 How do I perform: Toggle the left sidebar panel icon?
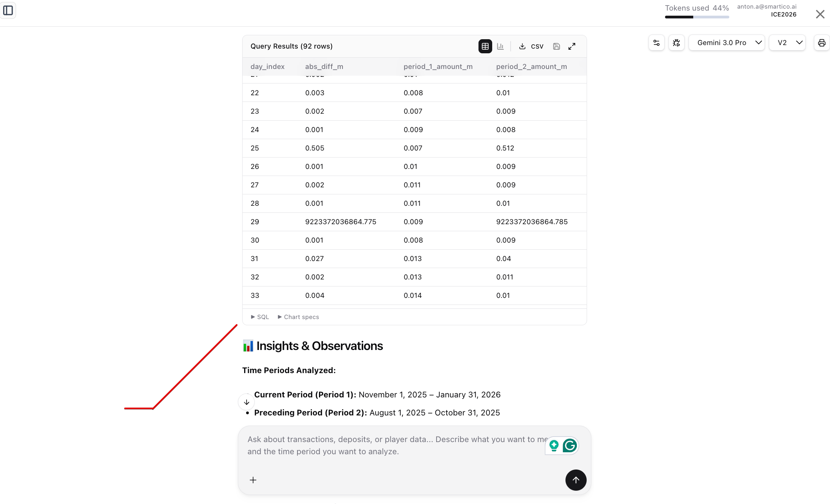pos(8,10)
